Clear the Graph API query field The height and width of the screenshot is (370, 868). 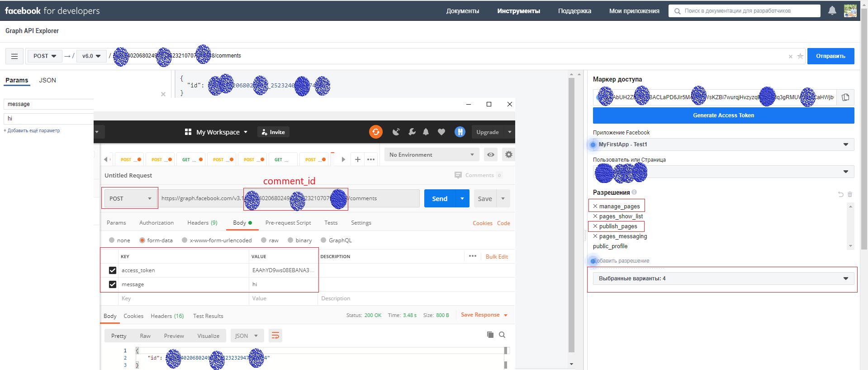791,57
